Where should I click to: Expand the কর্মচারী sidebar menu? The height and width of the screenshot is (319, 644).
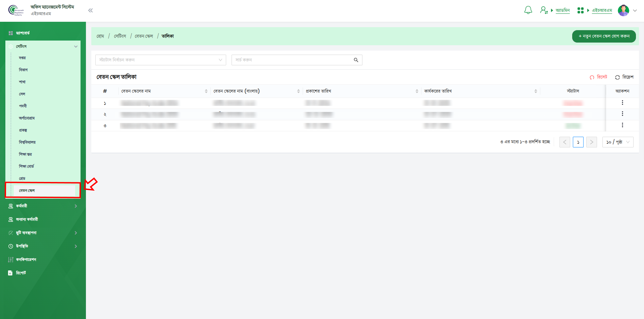43,206
